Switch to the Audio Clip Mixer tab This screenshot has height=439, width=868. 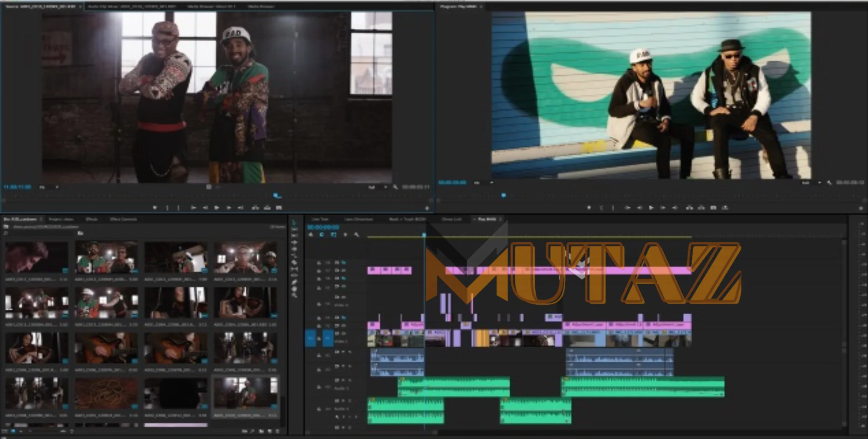pyautogui.click(x=132, y=6)
